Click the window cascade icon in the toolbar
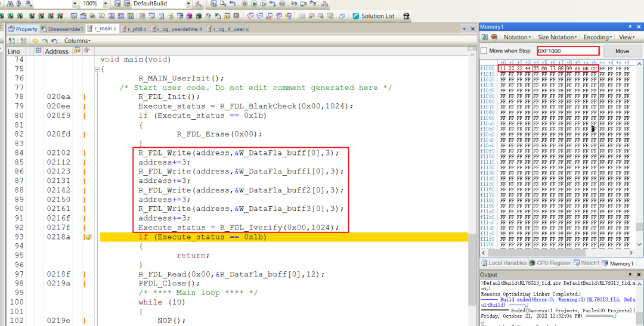This screenshot has width=644, height=326. 342,16
